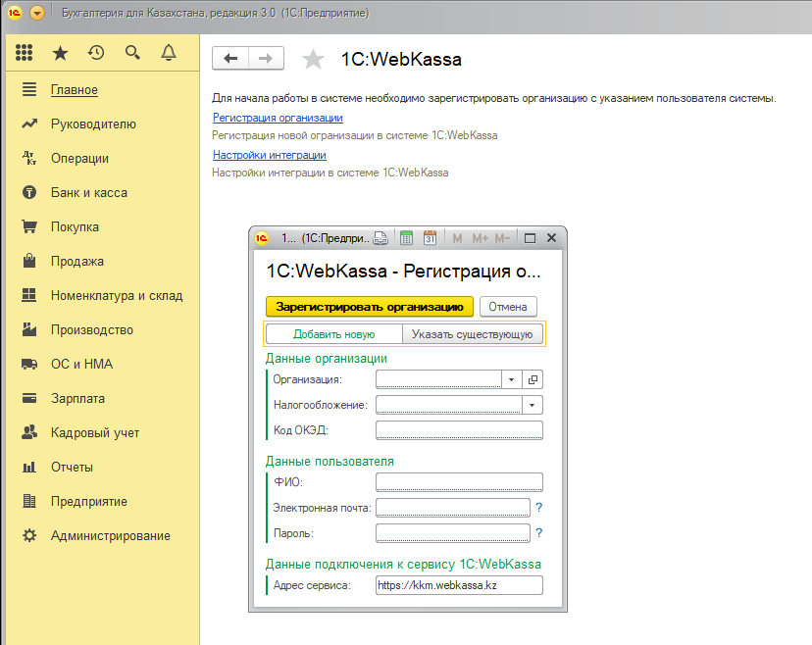Open calendar icon in dialog title bar
Screen dimensions: 812x645
click(430, 238)
